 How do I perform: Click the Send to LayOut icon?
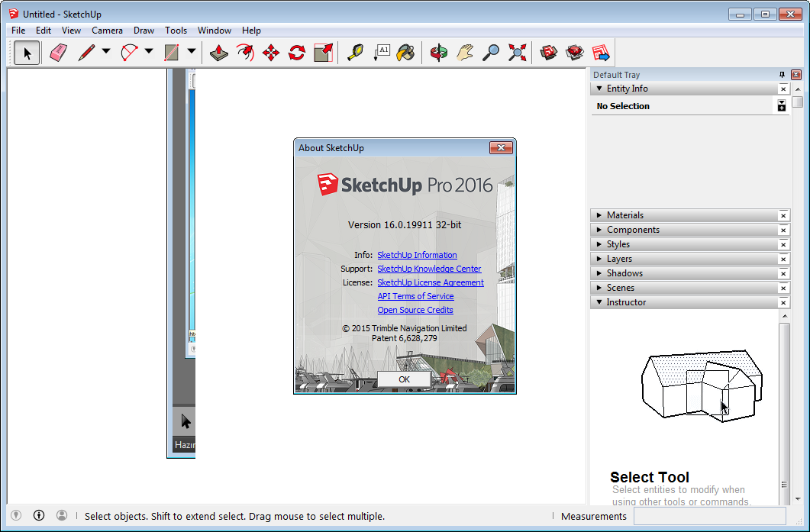pos(601,53)
